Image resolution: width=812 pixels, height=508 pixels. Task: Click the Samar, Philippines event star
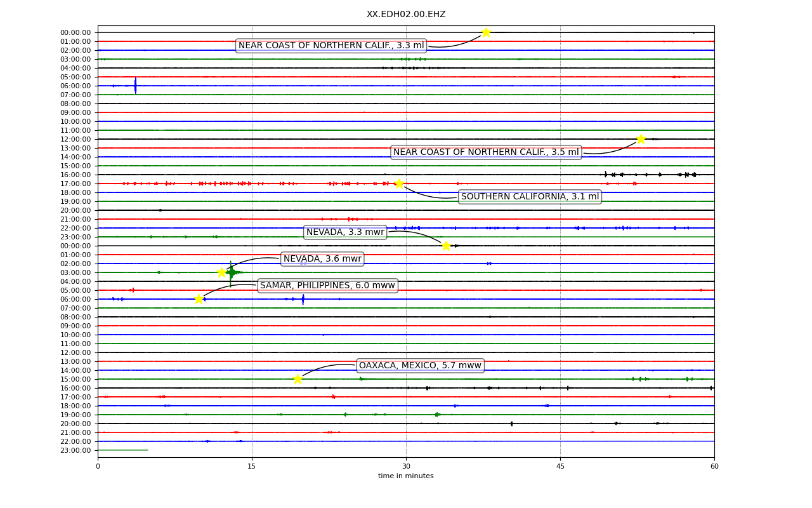coord(199,299)
